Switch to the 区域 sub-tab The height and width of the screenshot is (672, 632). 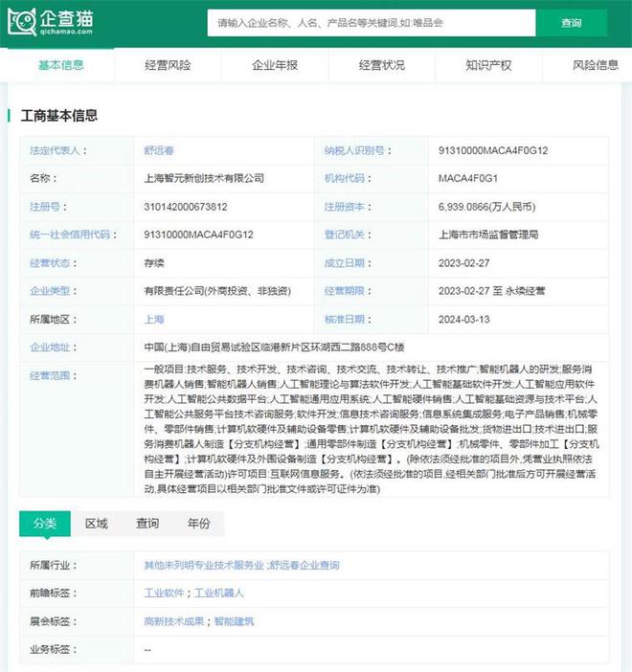[96, 524]
